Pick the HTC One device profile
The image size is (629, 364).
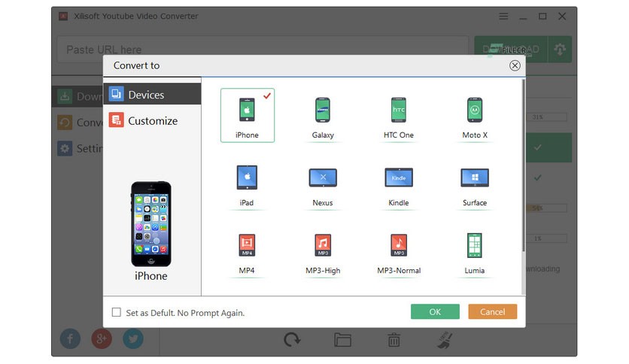[x=398, y=116]
